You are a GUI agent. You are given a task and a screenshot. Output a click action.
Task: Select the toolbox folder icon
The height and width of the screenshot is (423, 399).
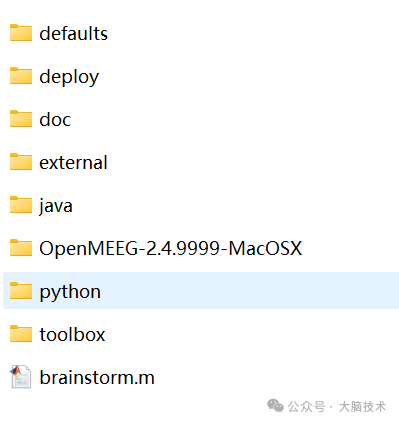pos(21,334)
